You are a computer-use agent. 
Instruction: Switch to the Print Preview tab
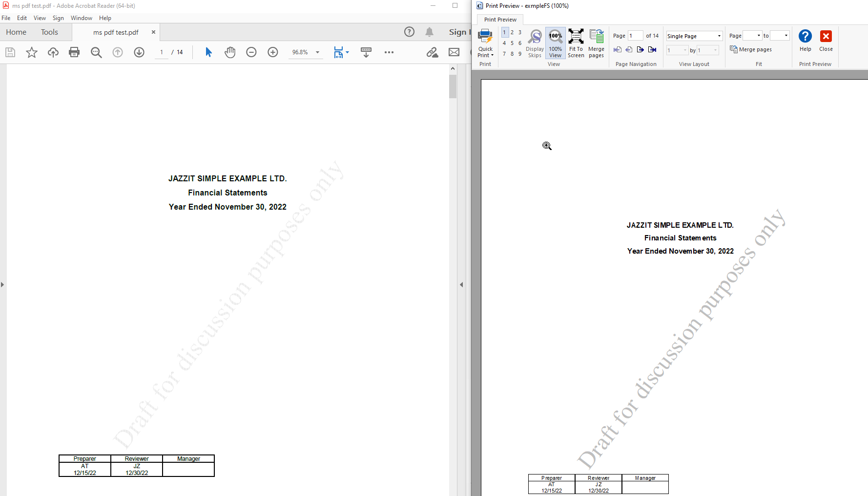pyautogui.click(x=499, y=20)
